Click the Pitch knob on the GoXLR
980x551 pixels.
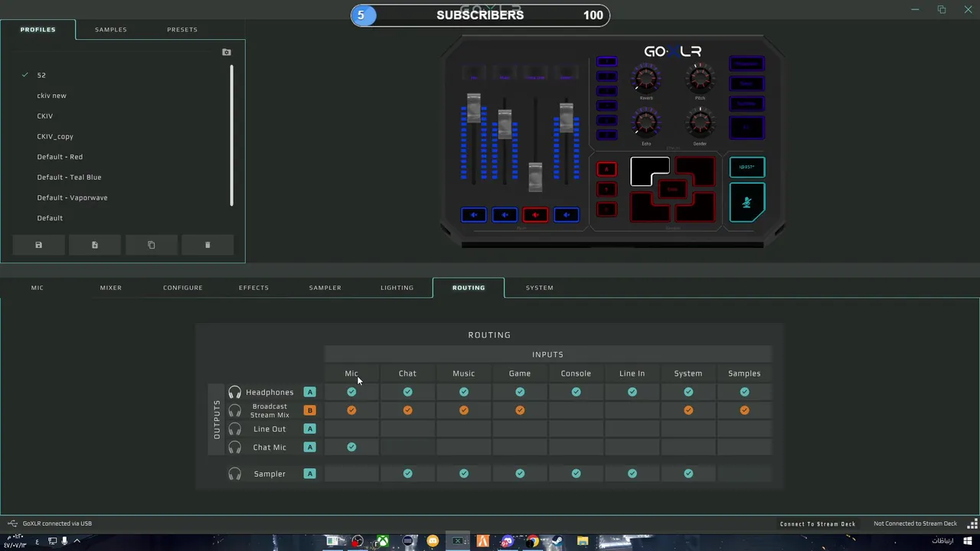point(700,77)
